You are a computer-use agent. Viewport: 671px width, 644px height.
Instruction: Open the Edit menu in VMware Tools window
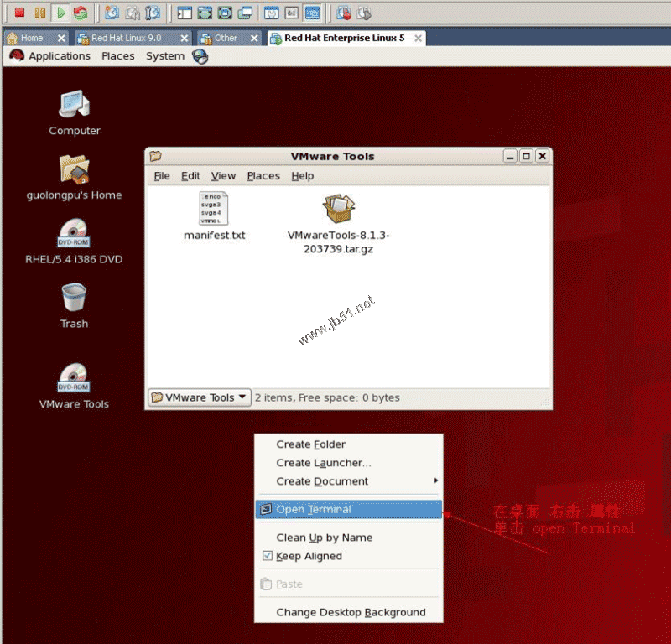click(190, 176)
